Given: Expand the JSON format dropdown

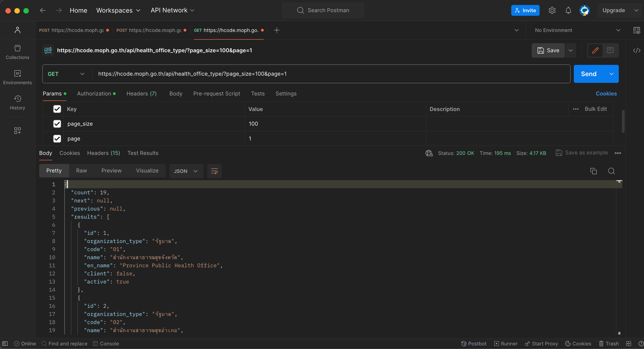Looking at the screenshot, I should [x=186, y=171].
